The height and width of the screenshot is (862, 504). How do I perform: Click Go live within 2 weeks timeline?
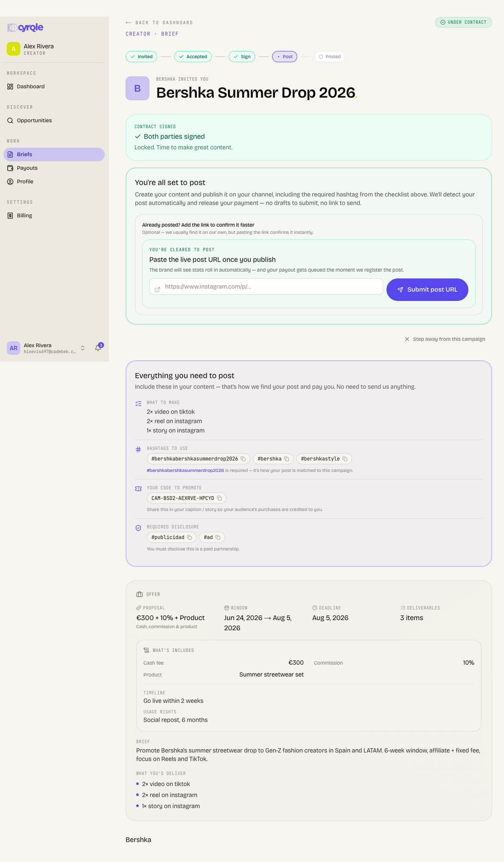(174, 701)
